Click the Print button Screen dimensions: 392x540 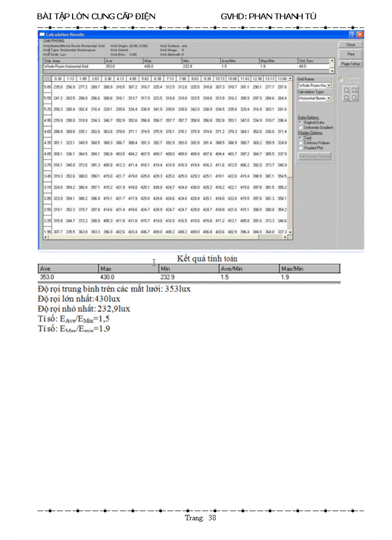click(350, 54)
